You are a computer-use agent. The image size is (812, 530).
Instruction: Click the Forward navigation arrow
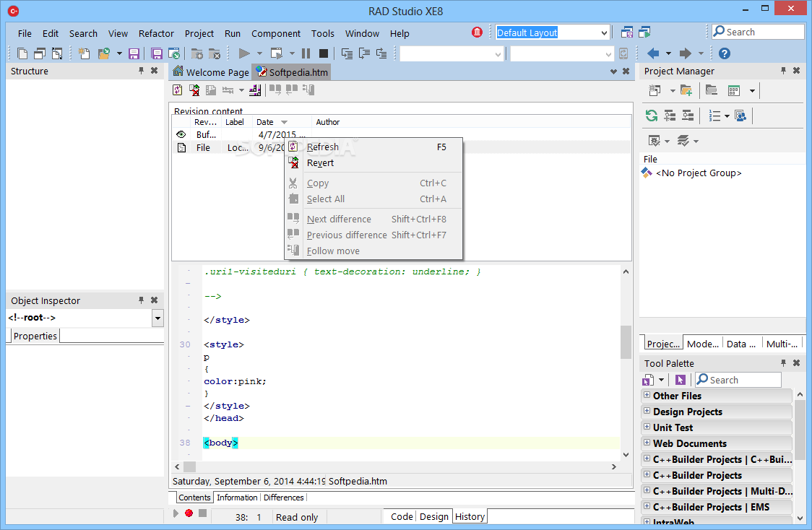tap(685, 53)
